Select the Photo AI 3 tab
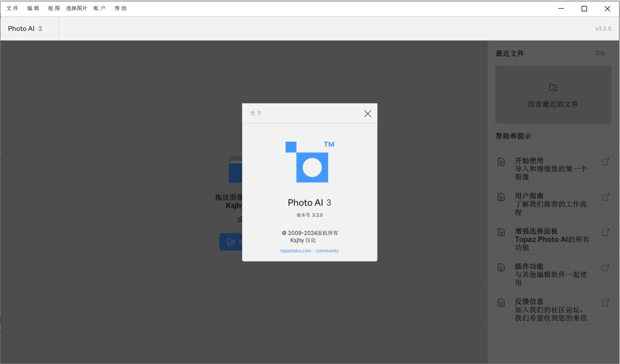The height and width of the screenshot is (364, 620). (x=29, y=28)
